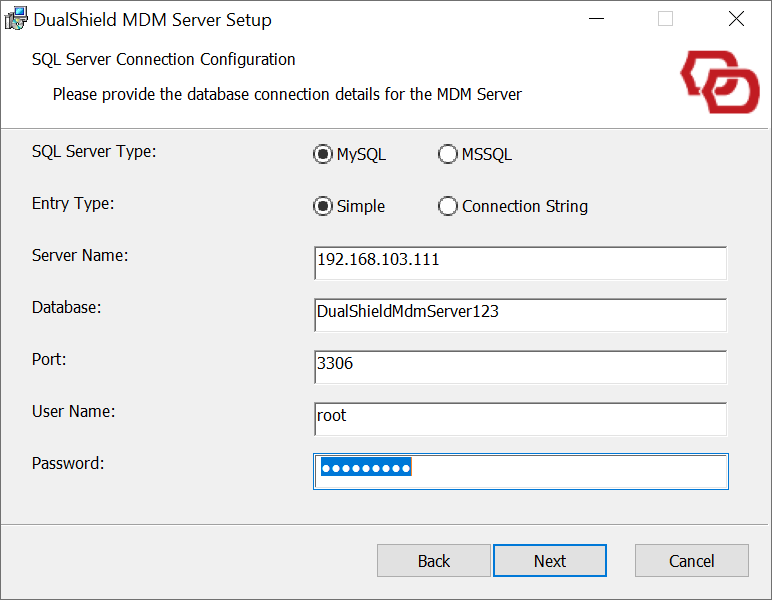Cancel the installation
The height and width of the screenshot is (600, 772).
691,561
